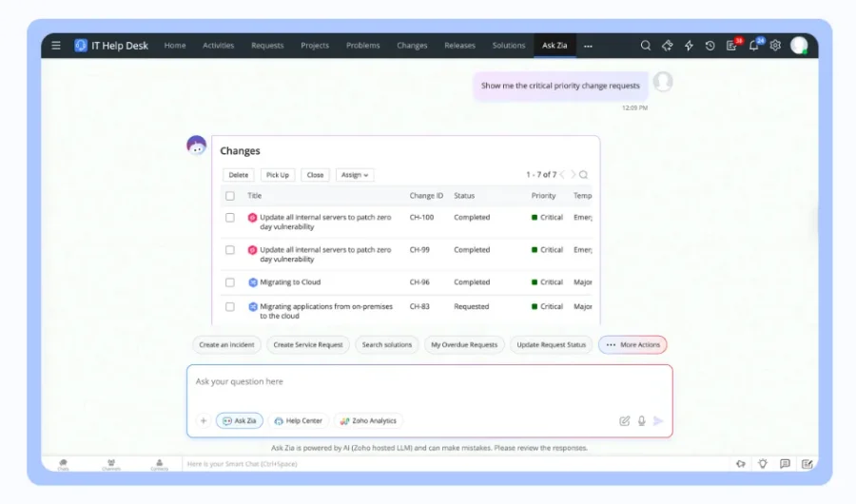Screen dimensions: 856x504
Task: Check the checkbox for CH-100 row
Action: 230,218
